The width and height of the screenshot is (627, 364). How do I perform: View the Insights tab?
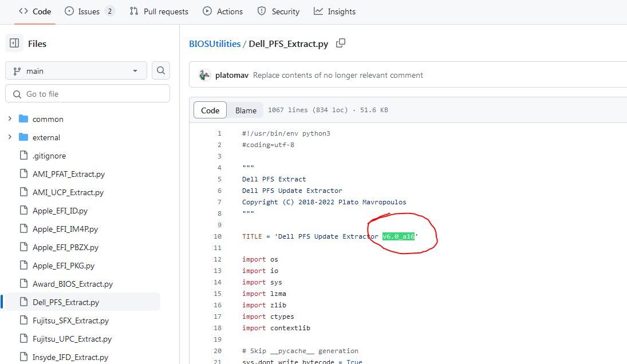click(335, 11)
